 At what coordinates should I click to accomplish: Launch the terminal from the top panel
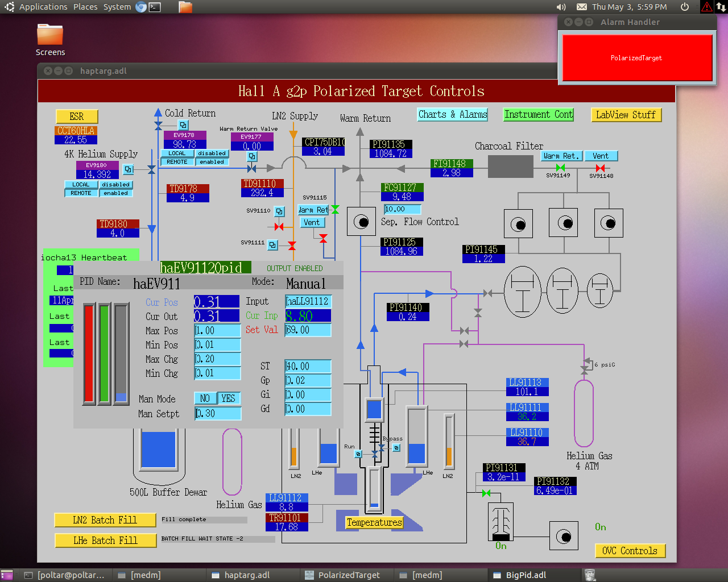coord(155,7)
